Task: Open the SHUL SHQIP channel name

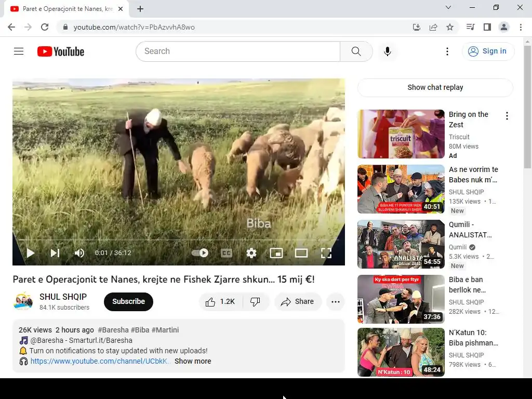Action: pos(63,297)
